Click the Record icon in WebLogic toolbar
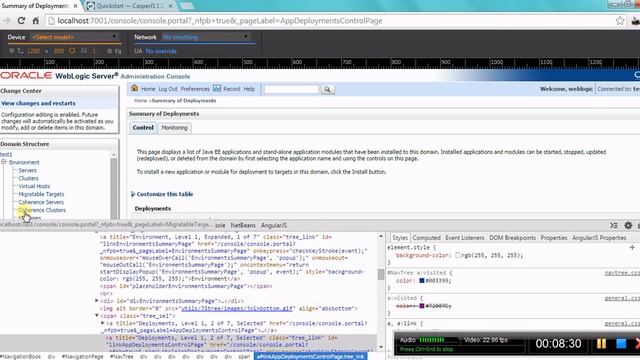The height and width of the screenshot is (360, 640). click(x=217, y=88)
